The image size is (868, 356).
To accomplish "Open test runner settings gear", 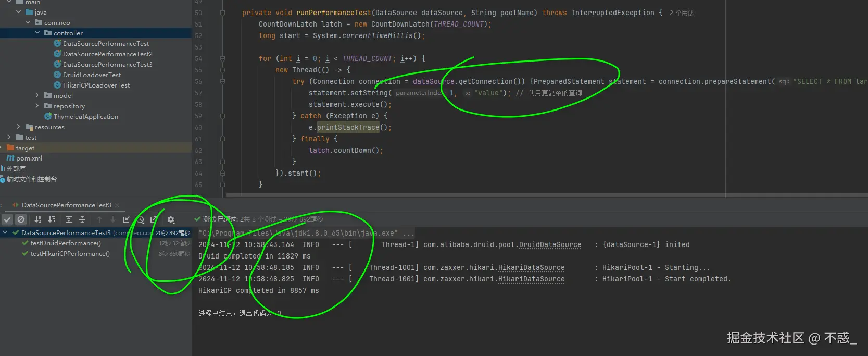I will point(171,219).
